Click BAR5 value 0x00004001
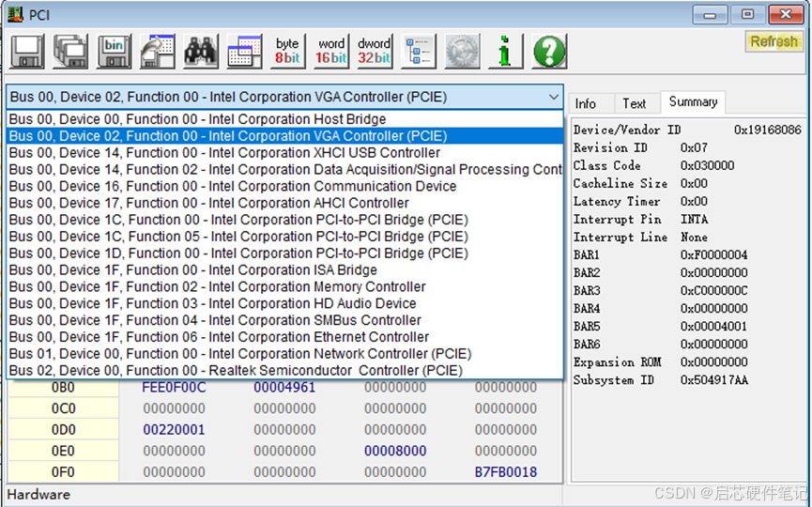The width and height of the screenshot is (812, 507). click(714, 327)
